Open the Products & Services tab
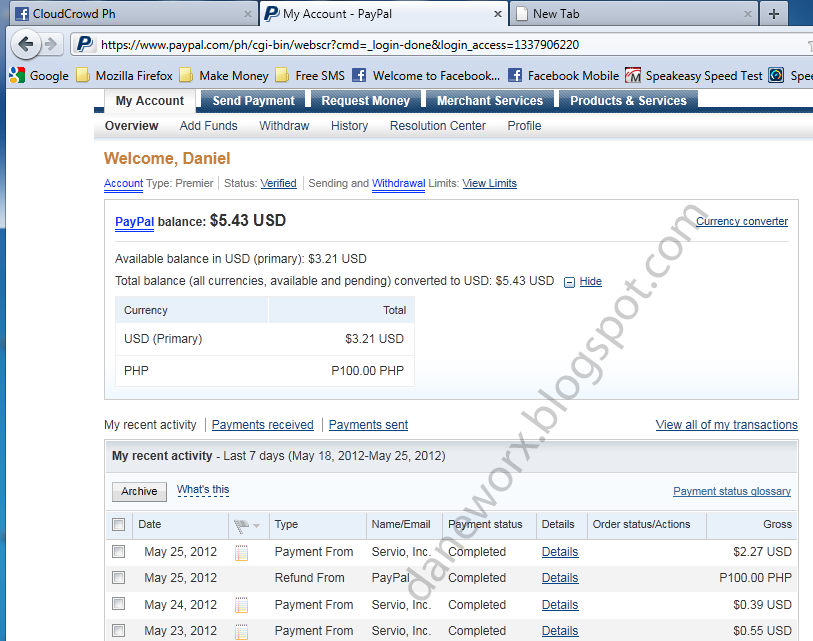Viewport: 813px width, 641px height. point(628,101)
